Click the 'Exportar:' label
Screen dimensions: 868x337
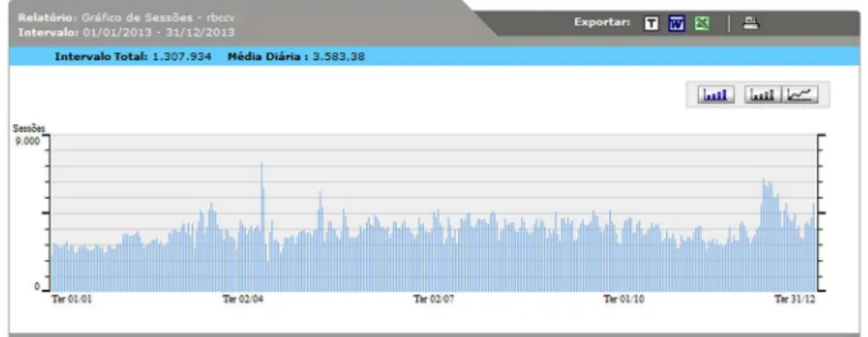coord(602,23)
